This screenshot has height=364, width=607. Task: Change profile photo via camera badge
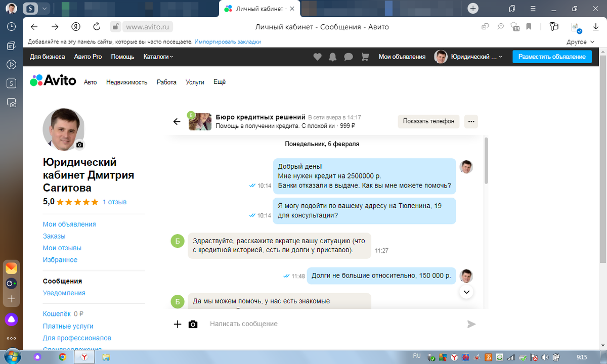pyautogui.click(x=79, y=145)
